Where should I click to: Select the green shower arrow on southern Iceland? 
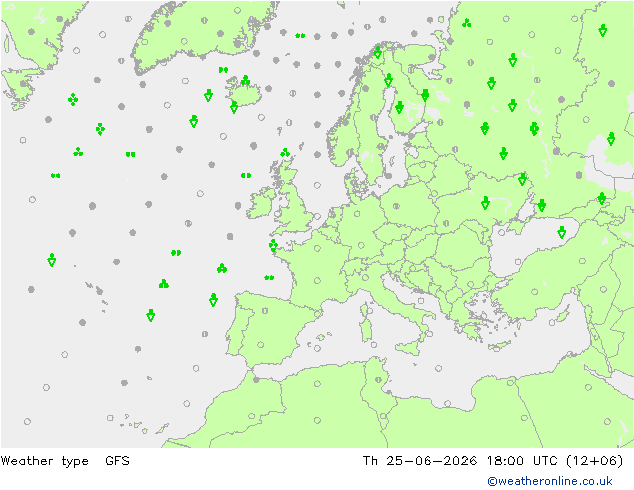[x=234, y=107]
